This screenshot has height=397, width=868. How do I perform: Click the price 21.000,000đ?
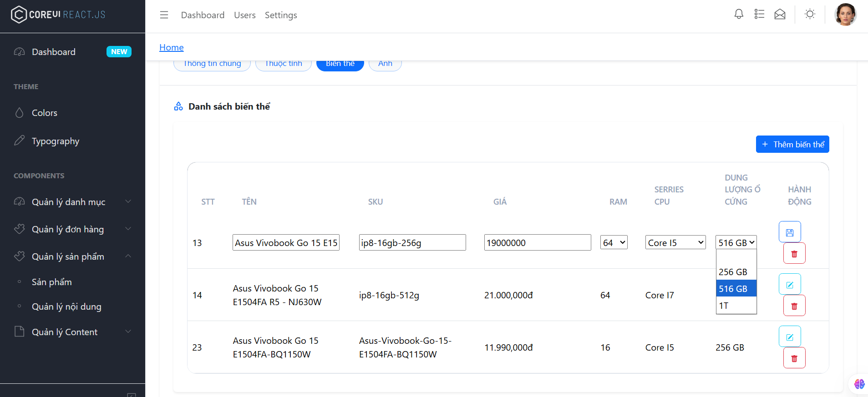508,295
